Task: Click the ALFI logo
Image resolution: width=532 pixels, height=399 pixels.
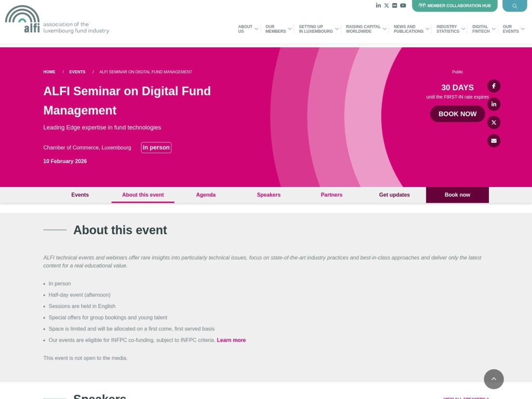Action: coord(57,20)
